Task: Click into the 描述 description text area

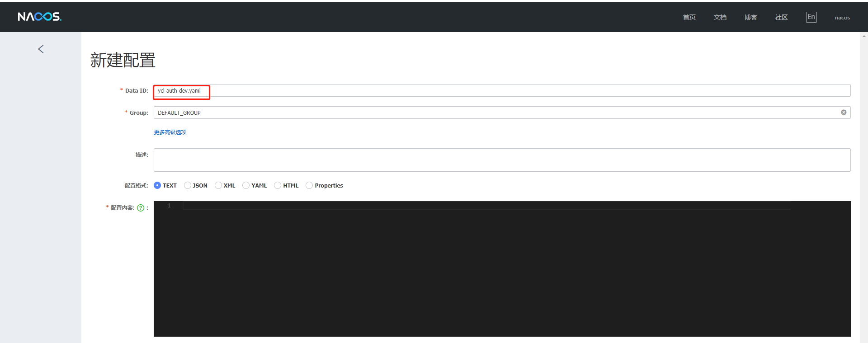Action: pyautogui.click(x=502, y=160)
